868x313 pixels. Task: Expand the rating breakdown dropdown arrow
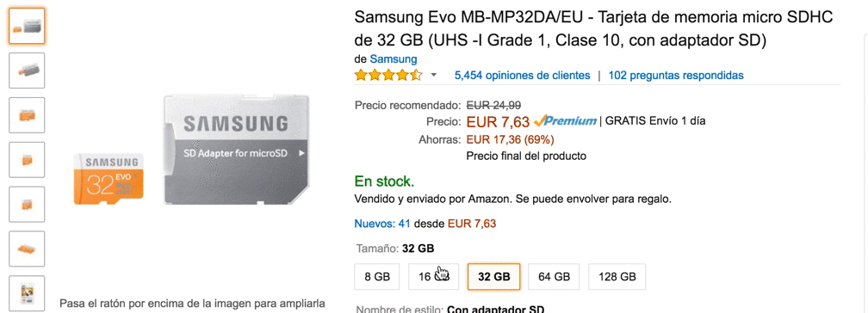(433, 75)
